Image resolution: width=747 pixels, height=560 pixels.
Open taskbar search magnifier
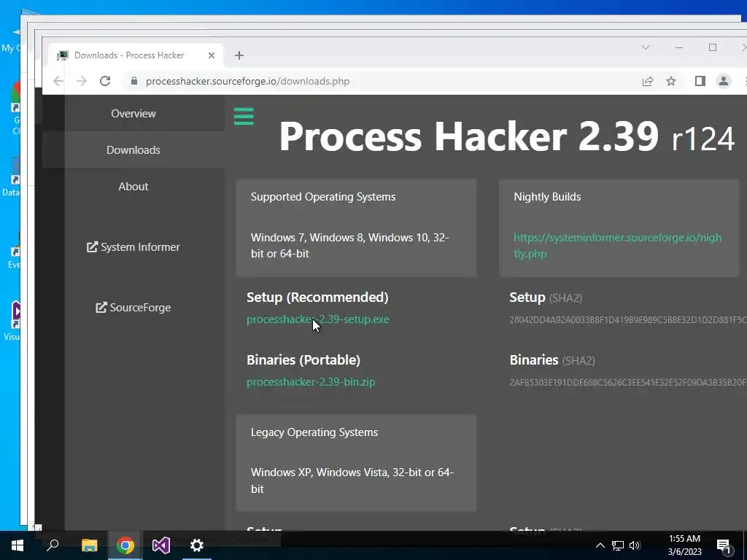53,545
